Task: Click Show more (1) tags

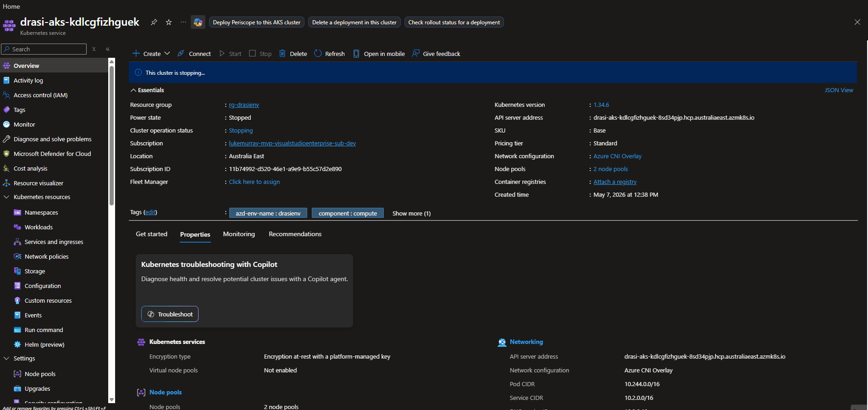Action: click(x=411, y=213)
